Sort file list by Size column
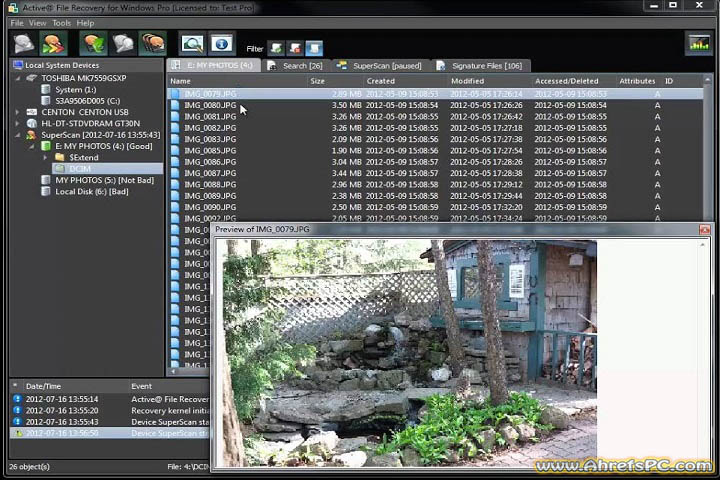The width and height of the screenshot is (720, 480). [317, 81]
